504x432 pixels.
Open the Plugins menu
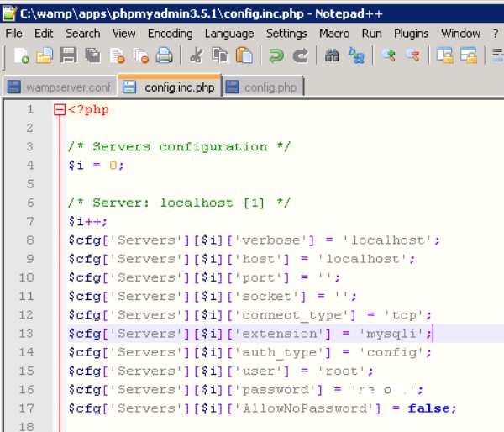coord(412,34)
